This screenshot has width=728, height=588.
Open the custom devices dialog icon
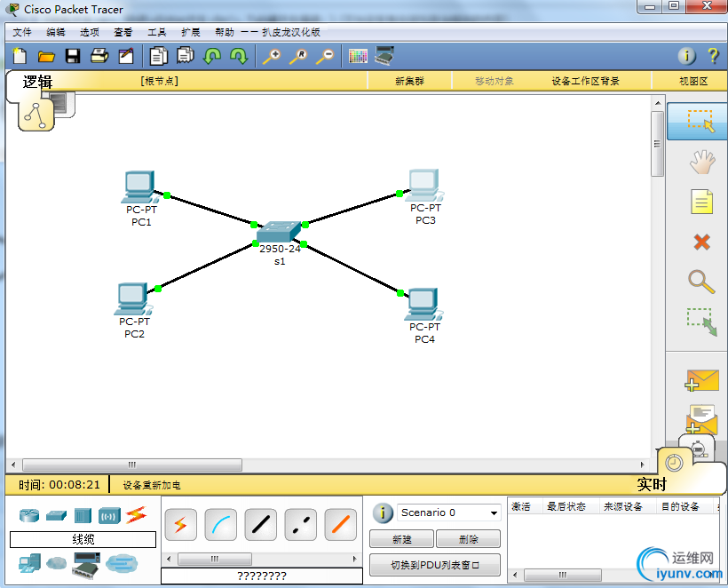coord(384,56)
